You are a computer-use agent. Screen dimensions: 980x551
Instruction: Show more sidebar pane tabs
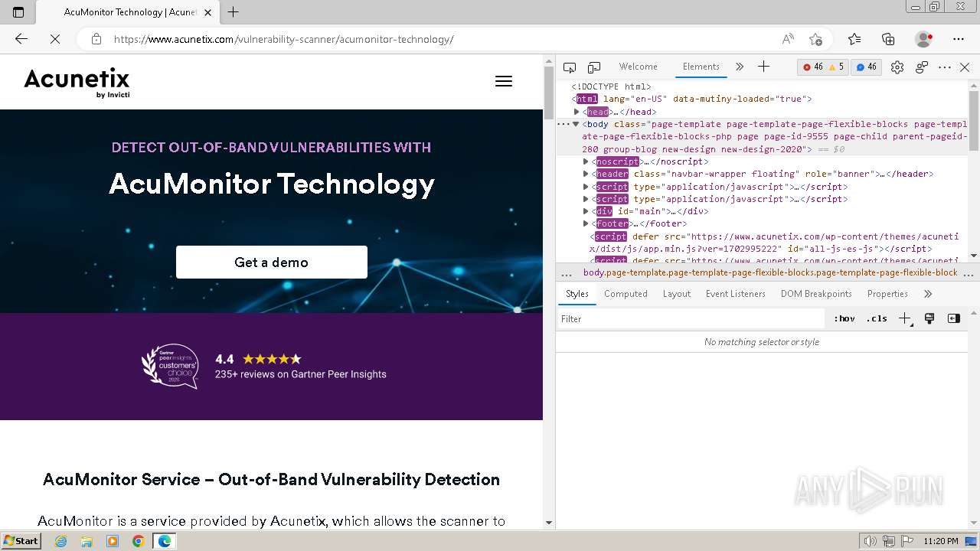pyautogui.click(x=928, y=294)
